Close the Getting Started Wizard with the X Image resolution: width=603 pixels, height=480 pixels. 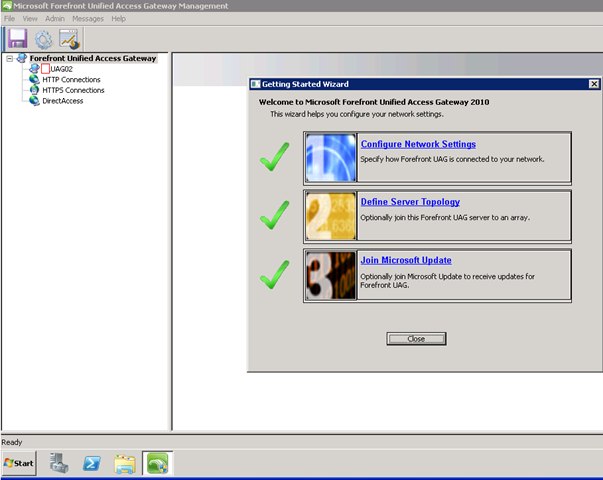pos(594,84)
